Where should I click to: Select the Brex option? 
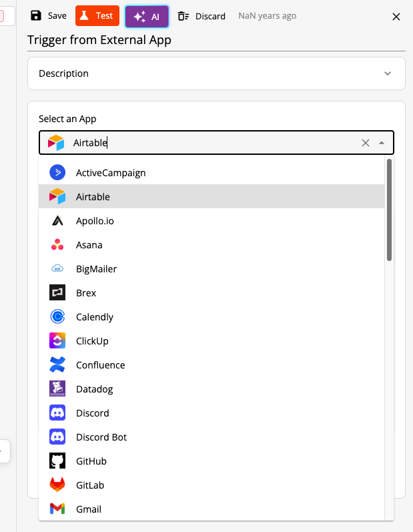click(212, 293)
